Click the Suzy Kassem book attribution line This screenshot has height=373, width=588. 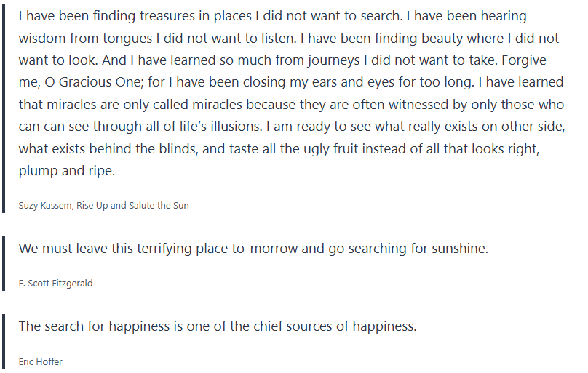point(103,205)
